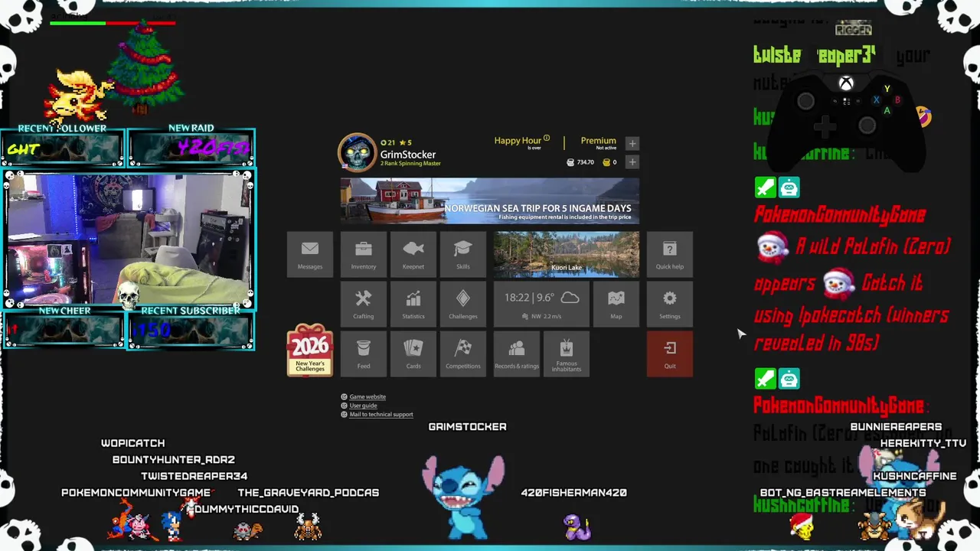
Task: Click the 18:22 weather forecast tile
Action: tap(541, 305)
